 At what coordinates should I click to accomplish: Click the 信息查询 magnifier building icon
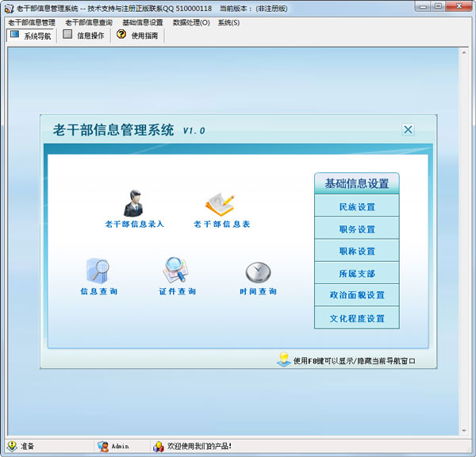point(98,271)
